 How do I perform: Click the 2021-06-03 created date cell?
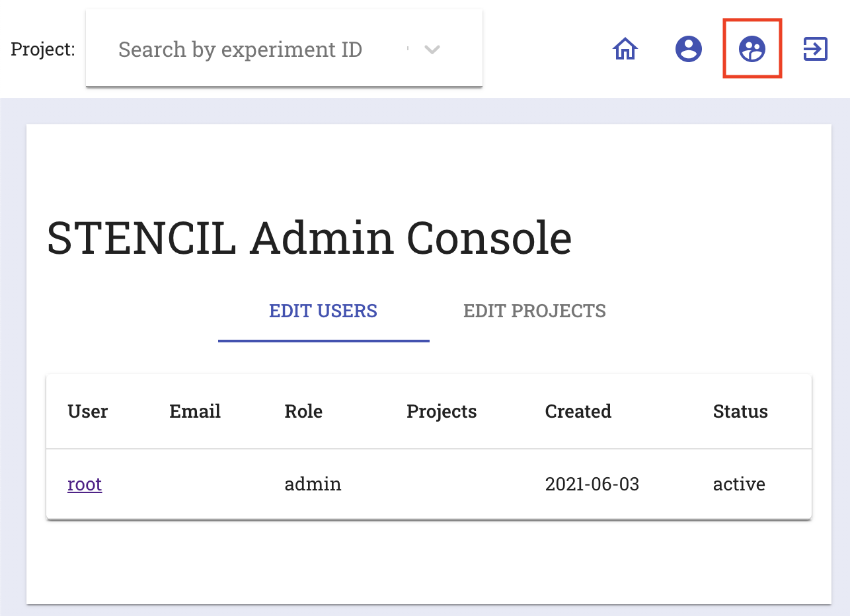pos(592,484)
